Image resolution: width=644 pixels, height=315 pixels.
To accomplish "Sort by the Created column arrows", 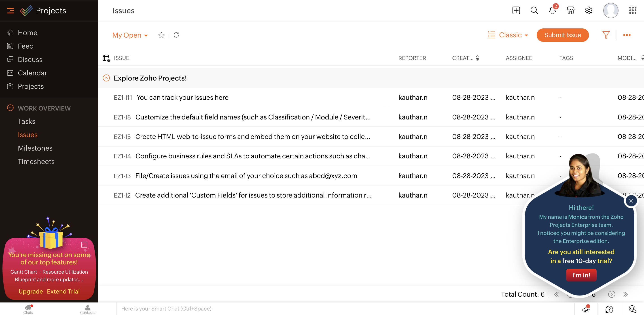I will 477,58.
